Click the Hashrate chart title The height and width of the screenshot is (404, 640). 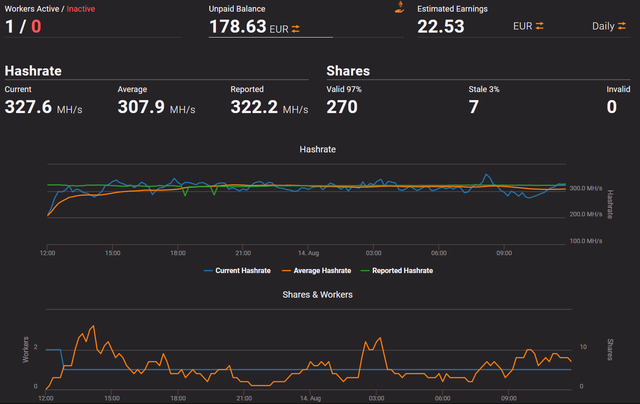(318, 149)
